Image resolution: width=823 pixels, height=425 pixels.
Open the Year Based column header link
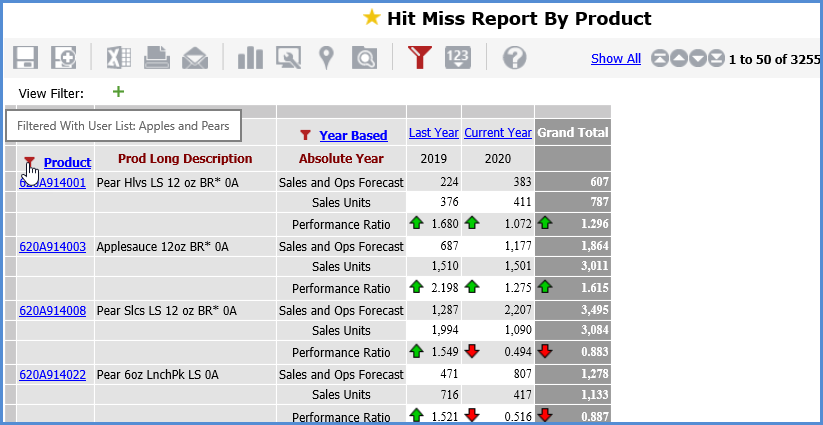pyautogui.click(x=353, y=135)
